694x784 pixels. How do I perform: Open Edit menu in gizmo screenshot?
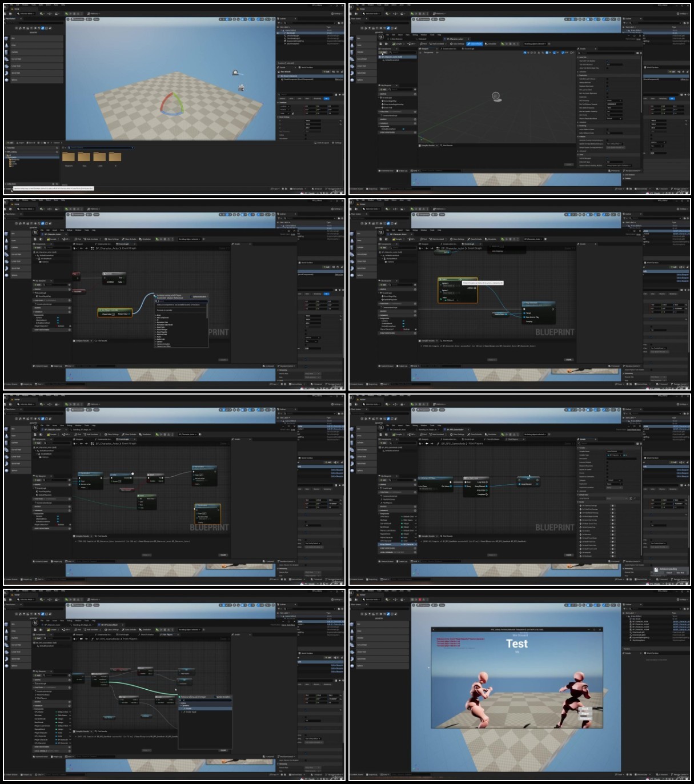(17, 5)
